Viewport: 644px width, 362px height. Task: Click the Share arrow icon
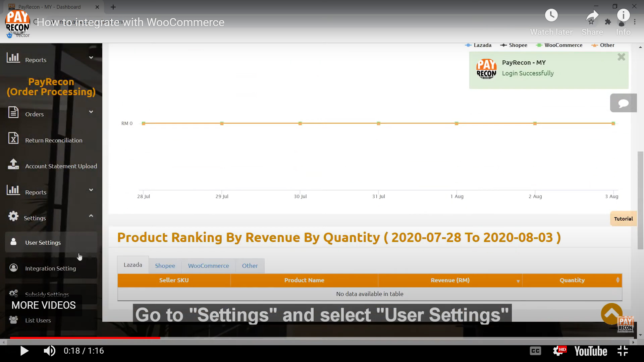pyautogui.click(x=592, y=15)
